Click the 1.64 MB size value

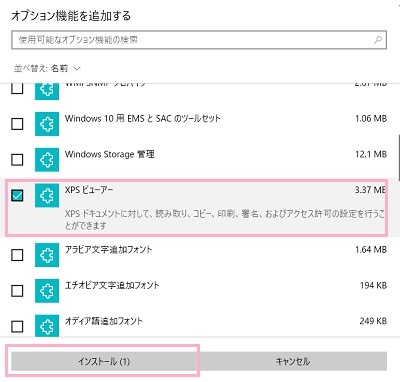tap(371, 249)
